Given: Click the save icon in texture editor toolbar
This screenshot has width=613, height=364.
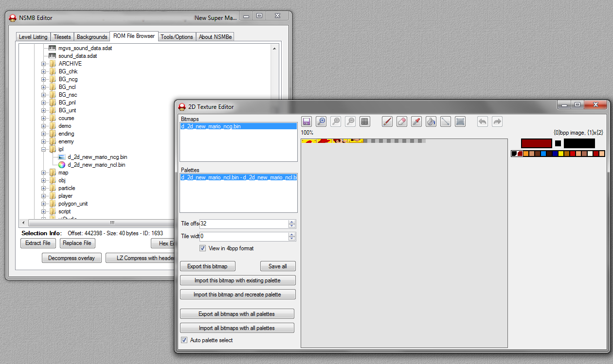Looking at the screenshot, I should 306,121.
